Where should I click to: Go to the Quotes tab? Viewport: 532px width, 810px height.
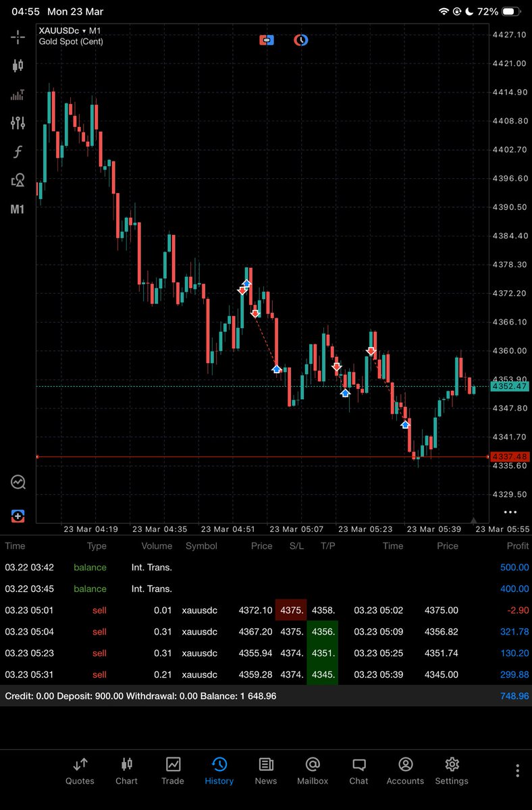tap(80, 771)
